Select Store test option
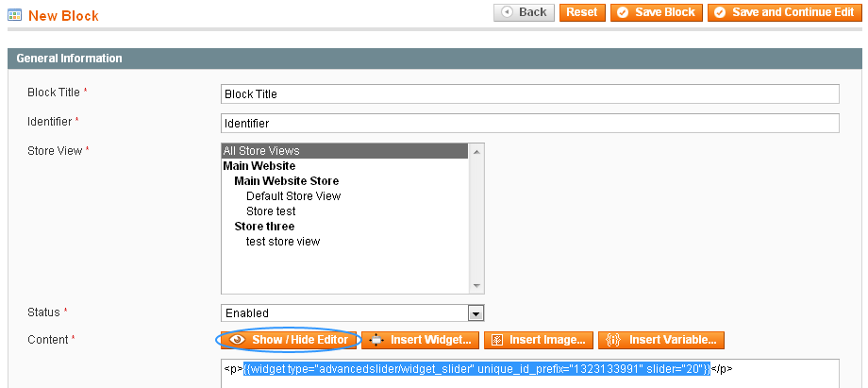Viewport: 868px width, 388px height. (x=345, y=211)
